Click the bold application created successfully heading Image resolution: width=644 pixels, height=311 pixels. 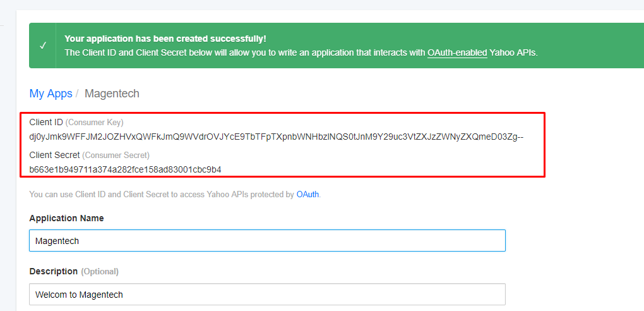tap(165, 39)
